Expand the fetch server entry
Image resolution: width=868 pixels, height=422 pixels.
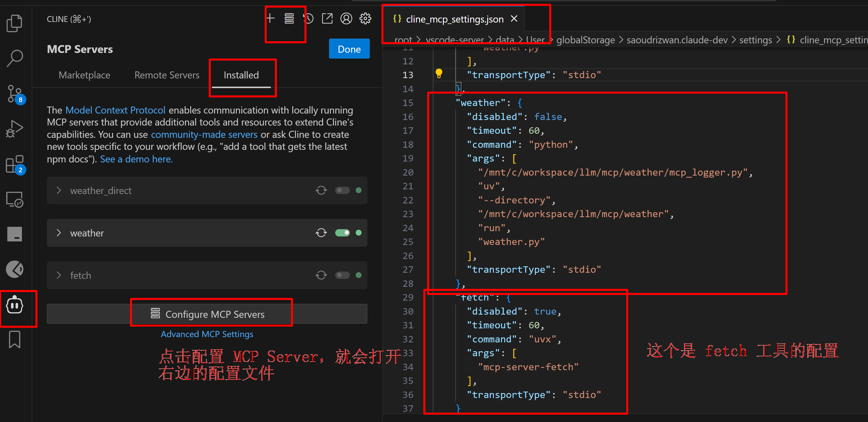click(59, 275)
